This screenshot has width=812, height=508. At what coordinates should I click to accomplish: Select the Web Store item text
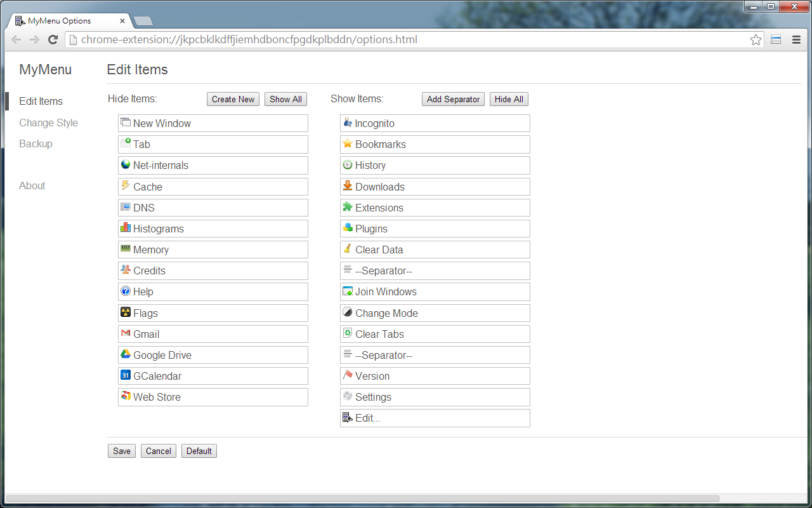pos(157,397)
